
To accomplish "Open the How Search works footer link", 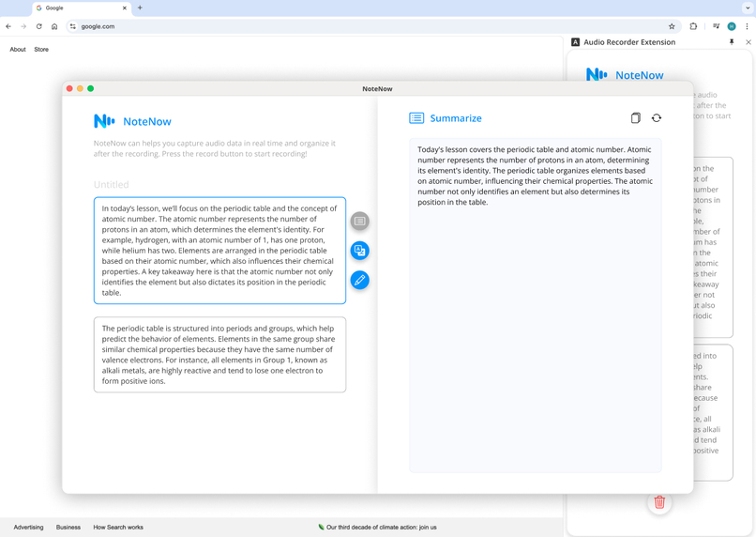I will pos(118,528).
